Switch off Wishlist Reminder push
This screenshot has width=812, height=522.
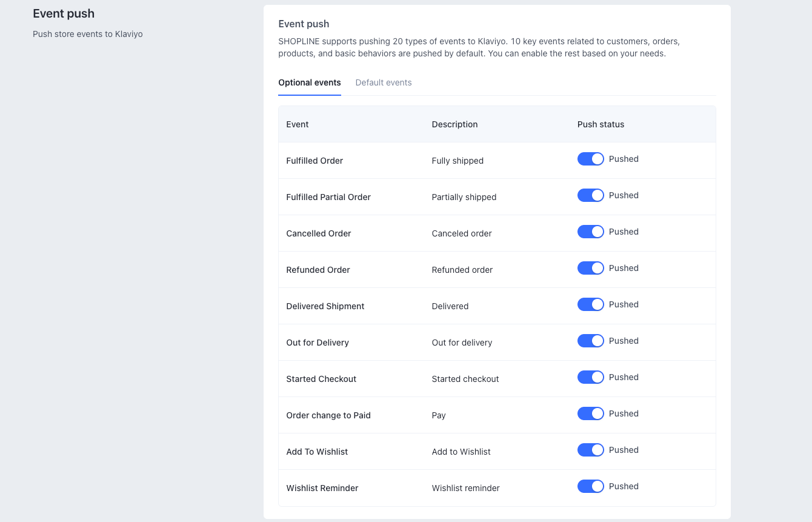tap(590, 486)
